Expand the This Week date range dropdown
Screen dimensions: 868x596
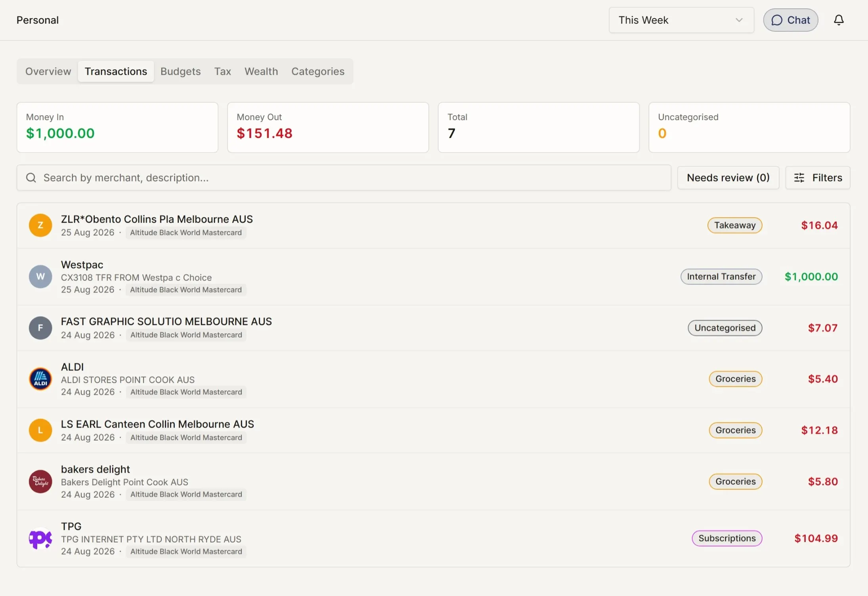(x=681, y=20)
